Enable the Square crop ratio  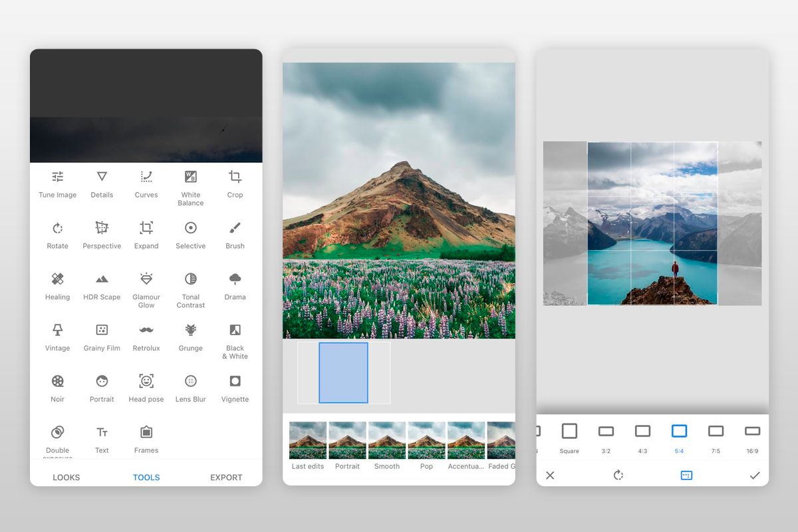point(569,436)
